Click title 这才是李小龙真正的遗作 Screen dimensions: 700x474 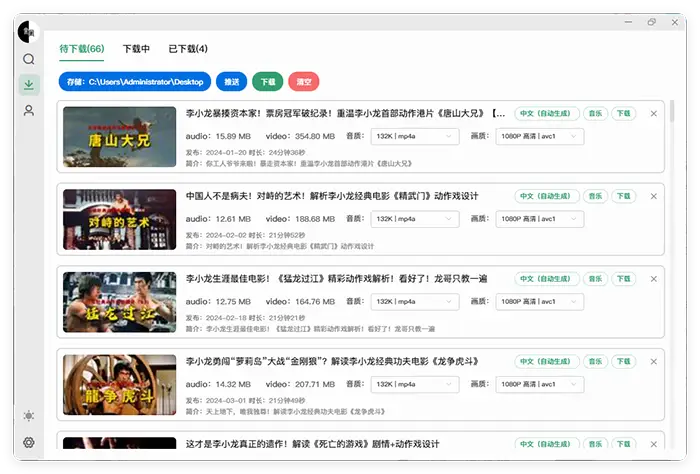pyautogui.click(x=312, y=444)
